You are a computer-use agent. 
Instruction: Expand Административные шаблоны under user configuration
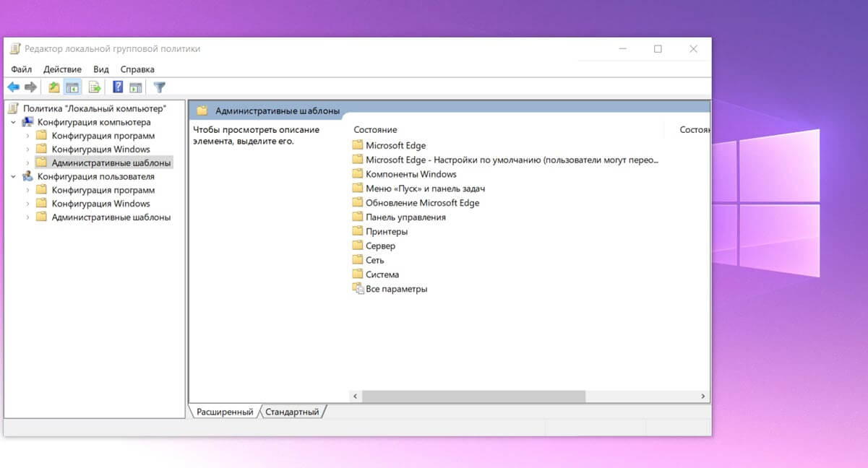(27, 217)
